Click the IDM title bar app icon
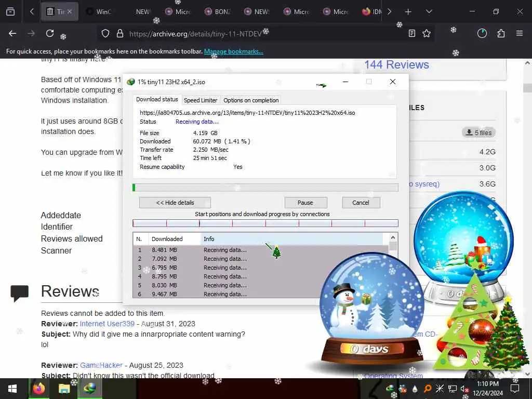This screenshot has width=532, height=399. (x=131, y=82)
